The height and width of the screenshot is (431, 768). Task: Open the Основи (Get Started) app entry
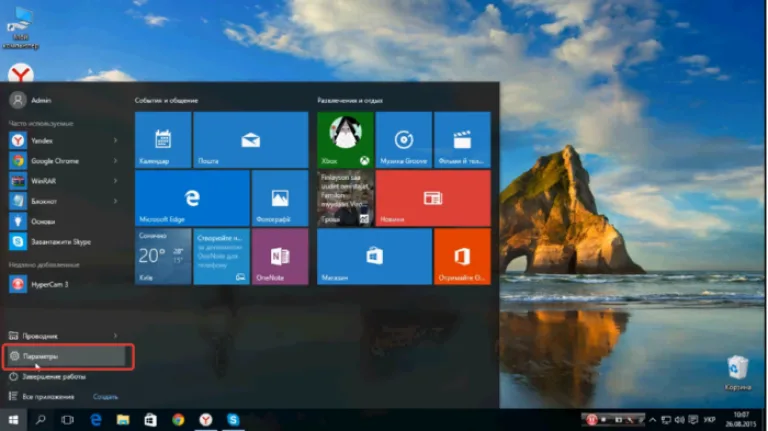point(64,221)
